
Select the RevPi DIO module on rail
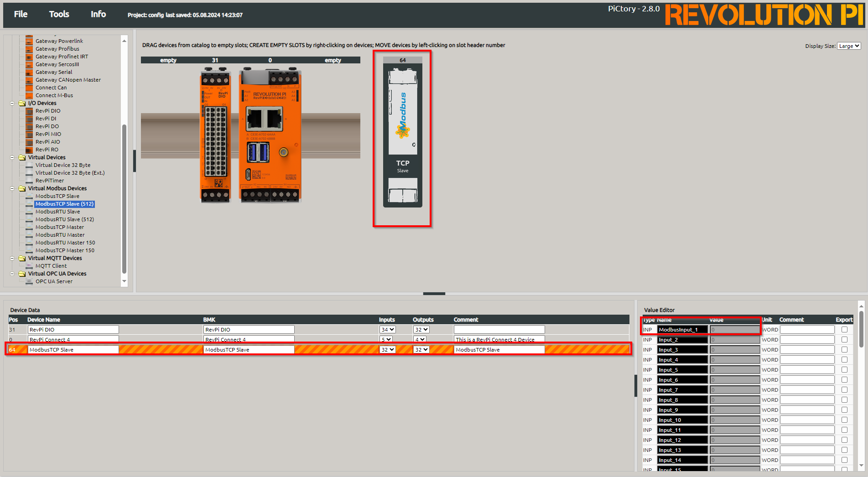point(215,135)
